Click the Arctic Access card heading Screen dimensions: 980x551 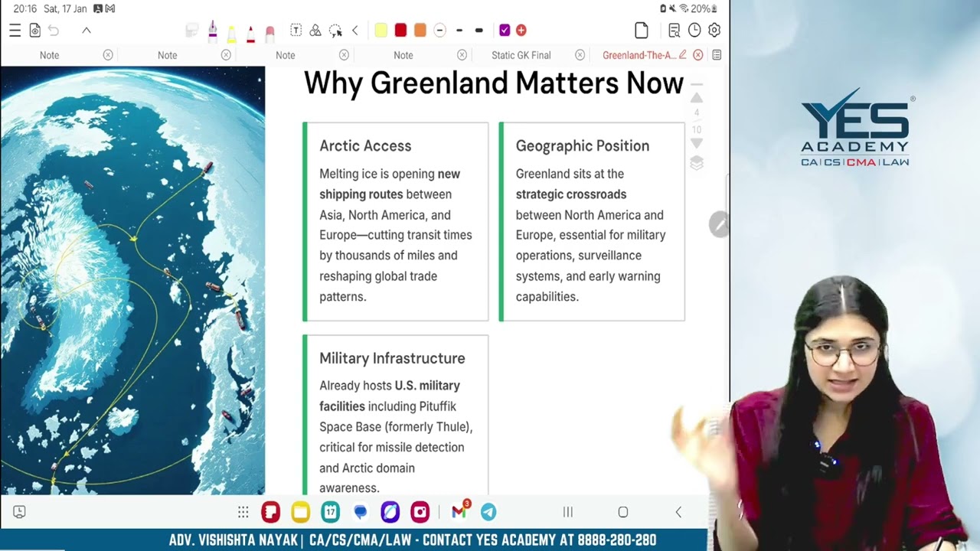click(365, 145)
